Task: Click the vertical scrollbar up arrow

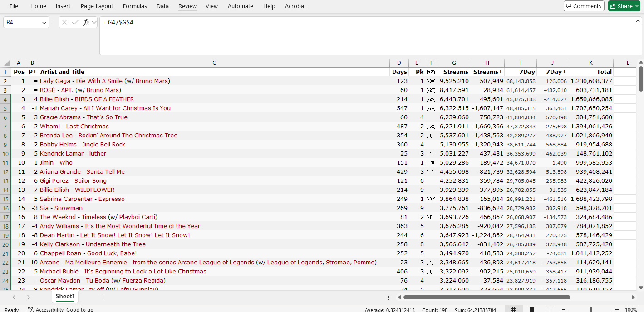Action: pos(640,63)
